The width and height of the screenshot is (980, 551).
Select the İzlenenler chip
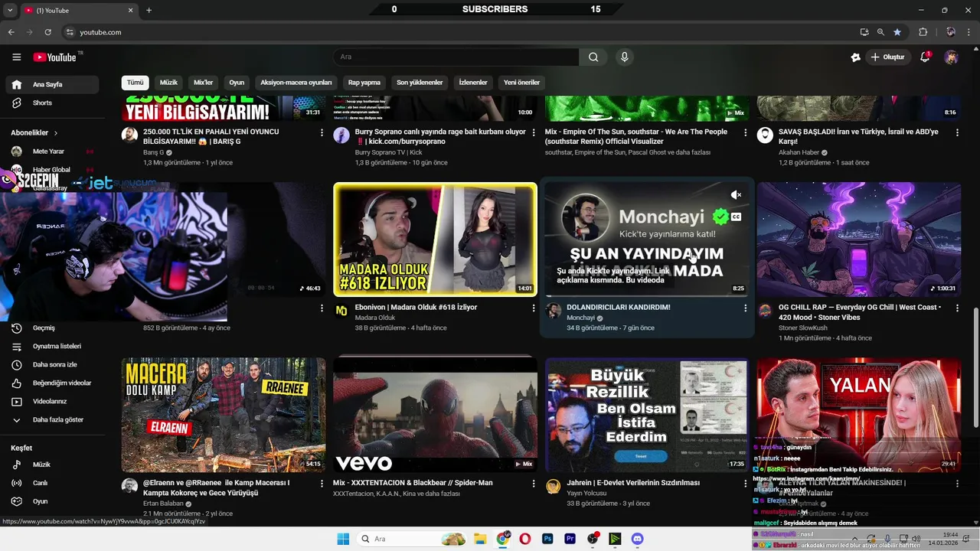(x=473, y=83)
